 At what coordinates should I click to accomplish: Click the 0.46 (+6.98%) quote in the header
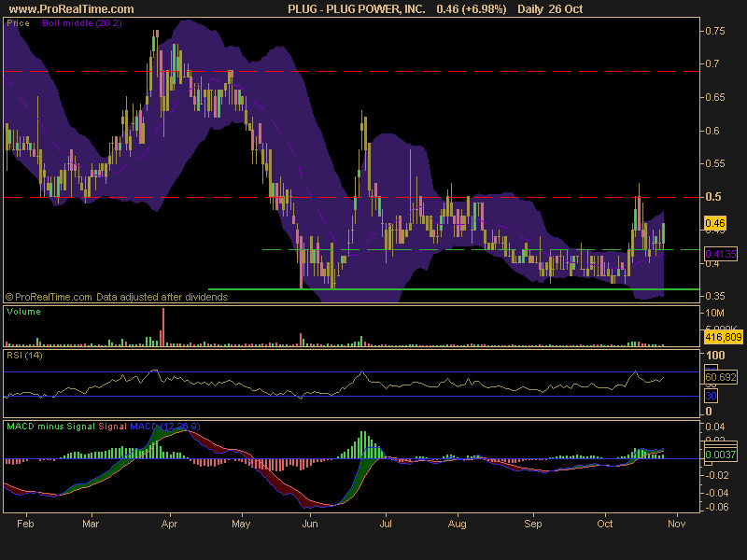[472, 9]
